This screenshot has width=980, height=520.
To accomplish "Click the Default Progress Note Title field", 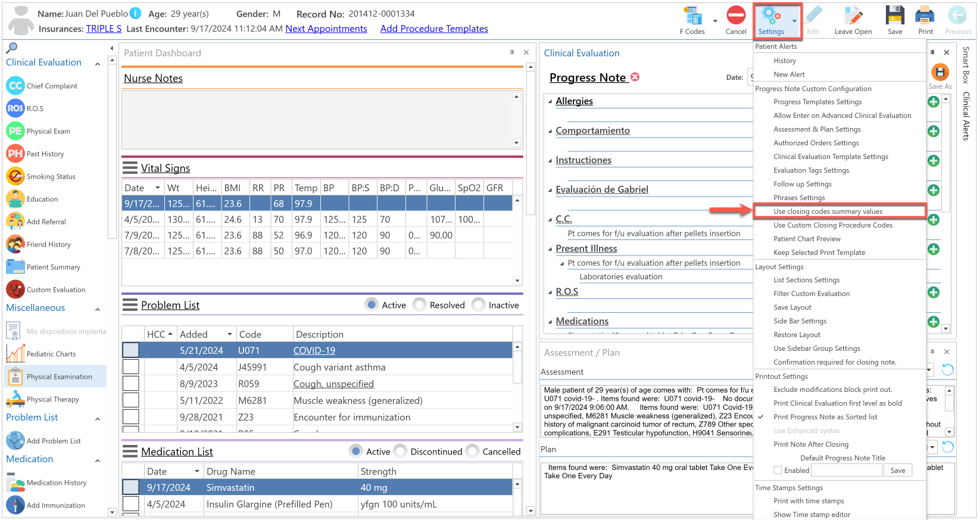I will (846, 471).
